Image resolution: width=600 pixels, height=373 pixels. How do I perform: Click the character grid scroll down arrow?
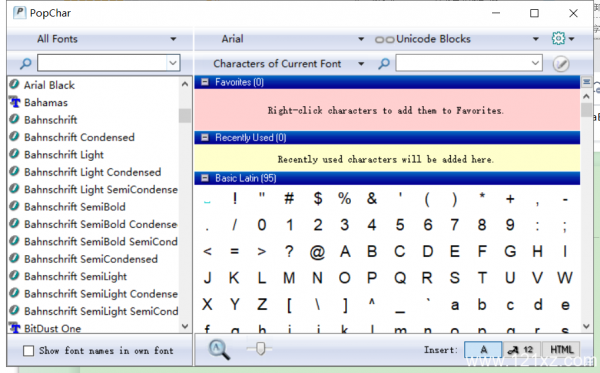(x=586, y=326)
